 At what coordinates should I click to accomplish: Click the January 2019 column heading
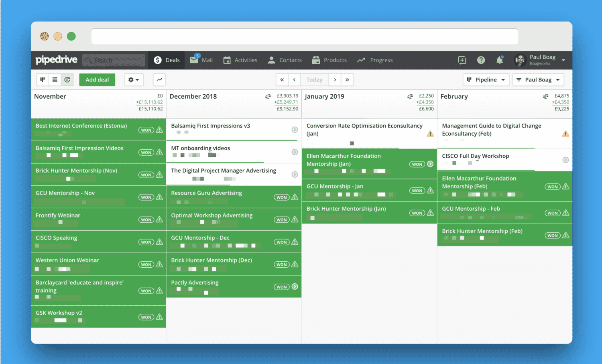pyautogui.click(x=324, y=96)
